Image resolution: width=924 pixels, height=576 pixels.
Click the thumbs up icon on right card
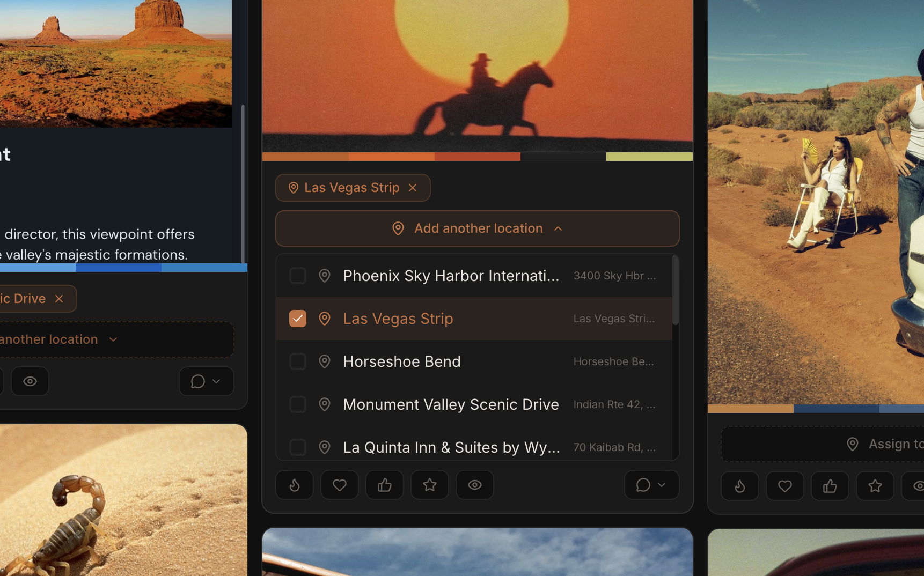pos(830,486)
